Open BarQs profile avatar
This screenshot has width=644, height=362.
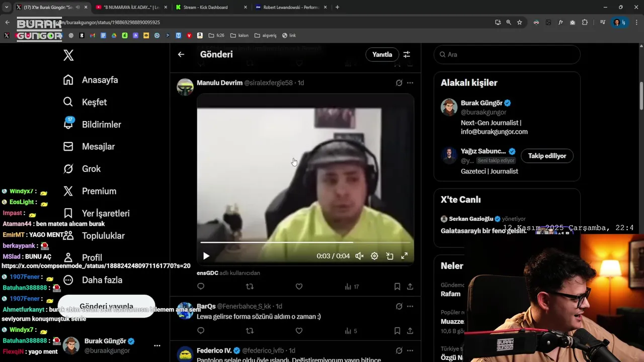185,310
